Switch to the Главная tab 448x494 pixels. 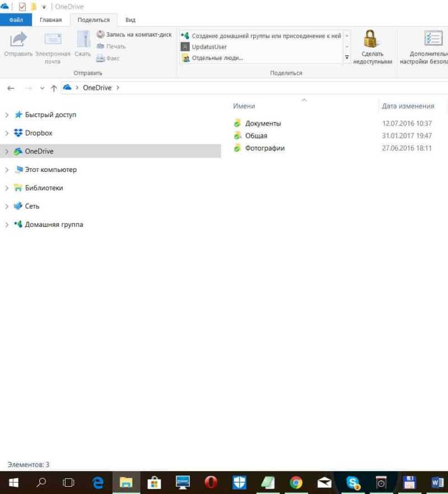click(x=51, y=20)
